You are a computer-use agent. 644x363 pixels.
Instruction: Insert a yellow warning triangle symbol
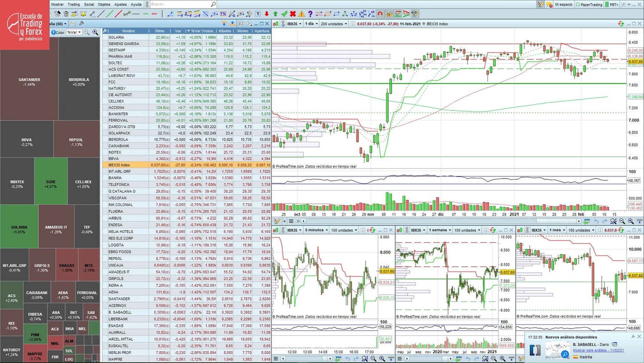point(302,14)
